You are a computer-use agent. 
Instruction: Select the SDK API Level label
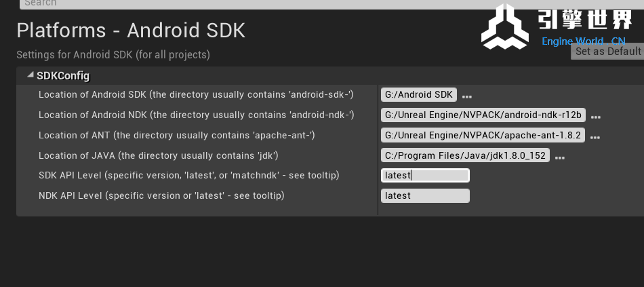189,176
